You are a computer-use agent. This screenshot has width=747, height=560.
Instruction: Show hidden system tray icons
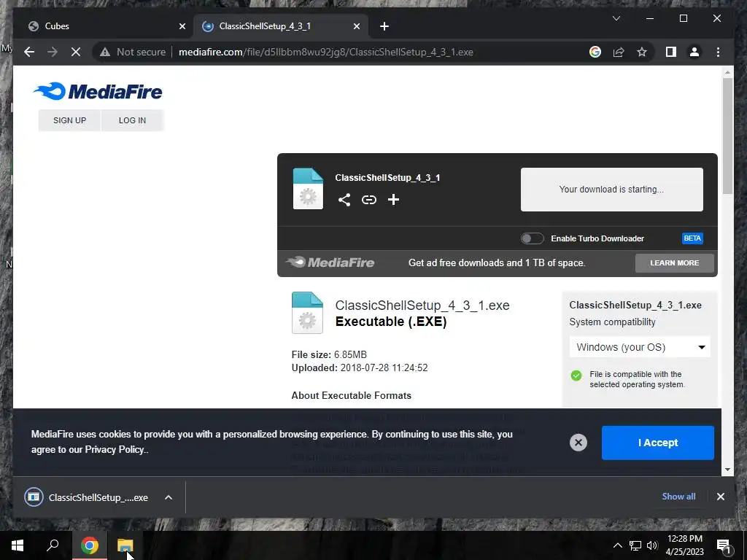click(617, 545)
